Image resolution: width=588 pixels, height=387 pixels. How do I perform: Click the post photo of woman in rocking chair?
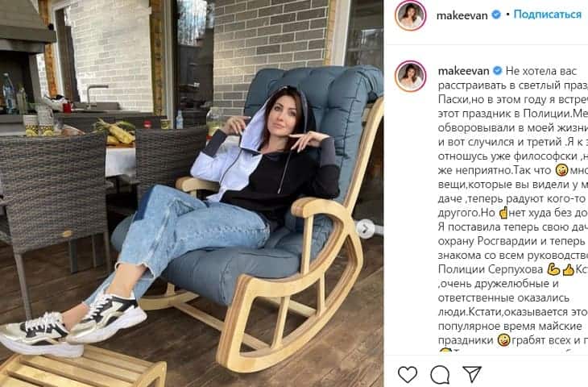point(192,193)
